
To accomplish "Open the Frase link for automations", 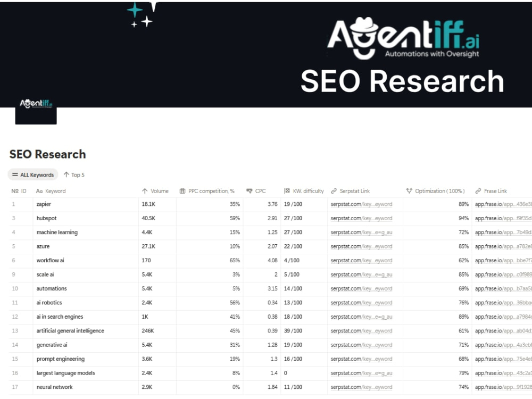I will click(x=503, y=289).
